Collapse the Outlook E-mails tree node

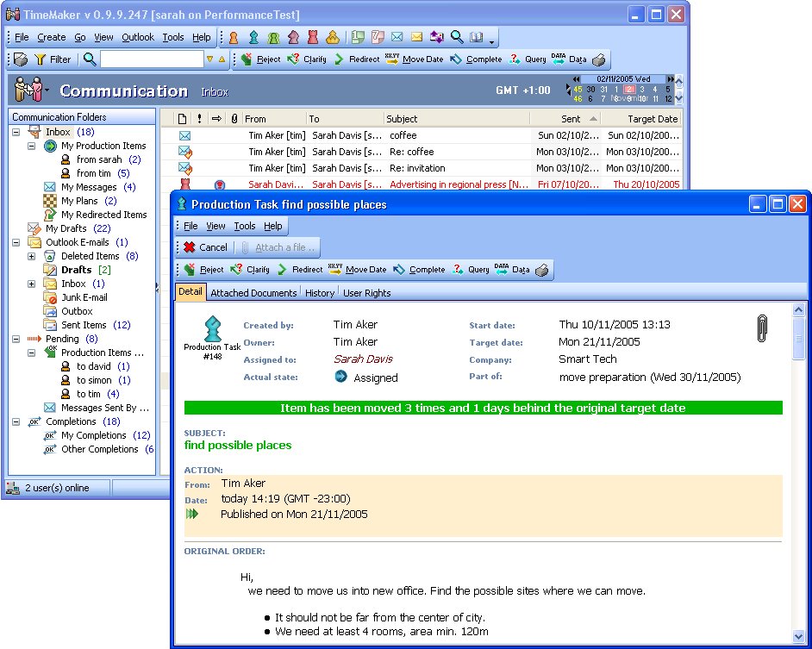tap(16, 242)
